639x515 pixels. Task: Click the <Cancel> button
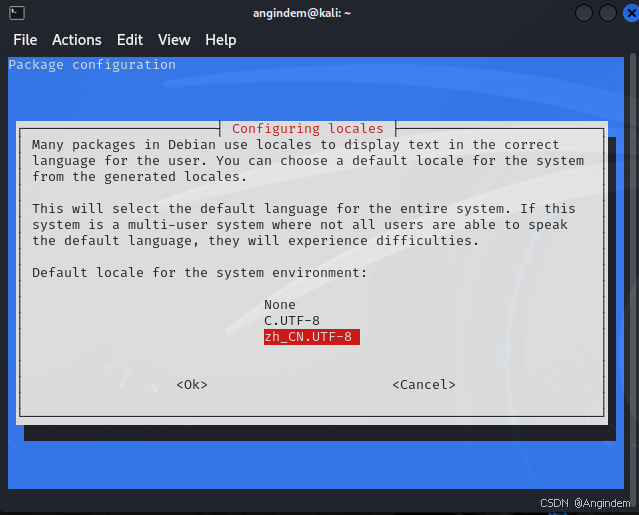pyautogui.click(x=424, y=385)
